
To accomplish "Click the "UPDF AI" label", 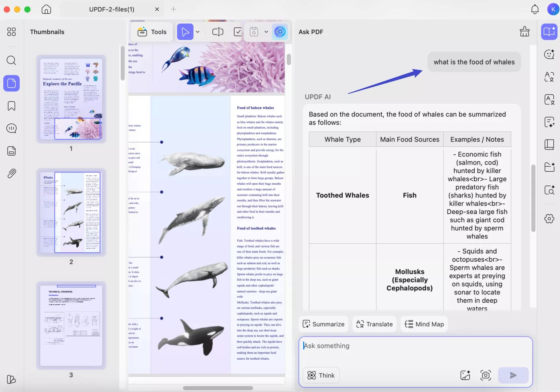I will click(318, 97).
